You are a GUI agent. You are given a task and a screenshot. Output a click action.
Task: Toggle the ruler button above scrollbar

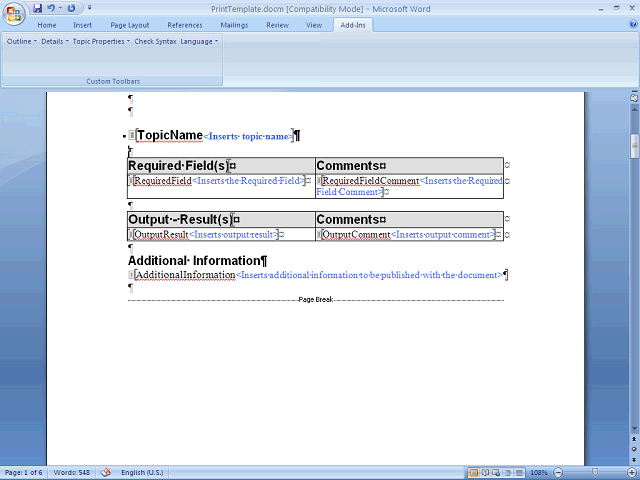tap(634, 97)
